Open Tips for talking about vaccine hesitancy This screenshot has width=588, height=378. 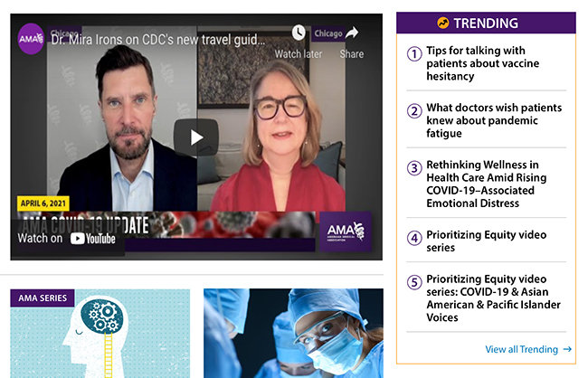pyautogui.click(x=483, y=63)
